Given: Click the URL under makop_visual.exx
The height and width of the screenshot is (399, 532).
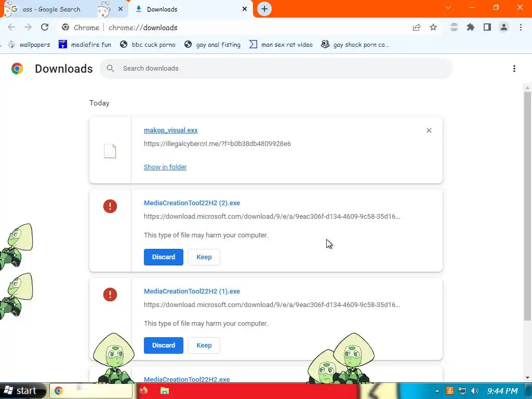Looking at the screenshot, I should [x=217, y=144].
